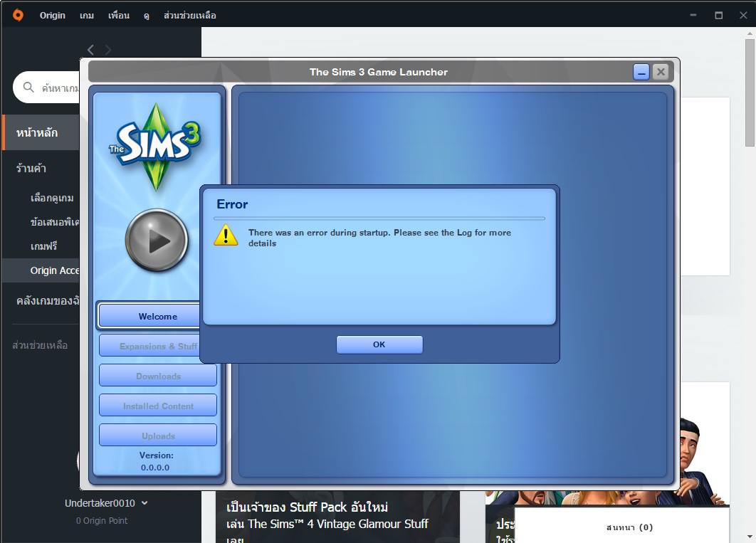
Task: Open เลือกดูเกม in sidebar
Action: (x=52, y=198)
